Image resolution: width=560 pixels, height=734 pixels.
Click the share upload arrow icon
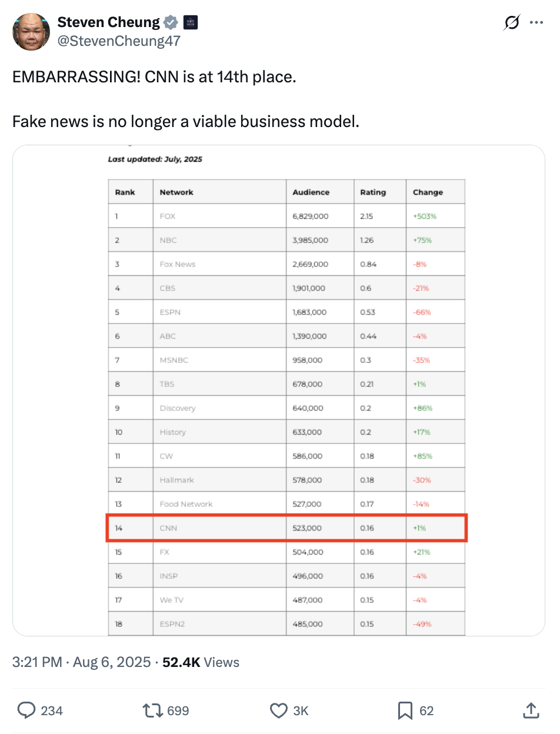click(x=531, y=711)
